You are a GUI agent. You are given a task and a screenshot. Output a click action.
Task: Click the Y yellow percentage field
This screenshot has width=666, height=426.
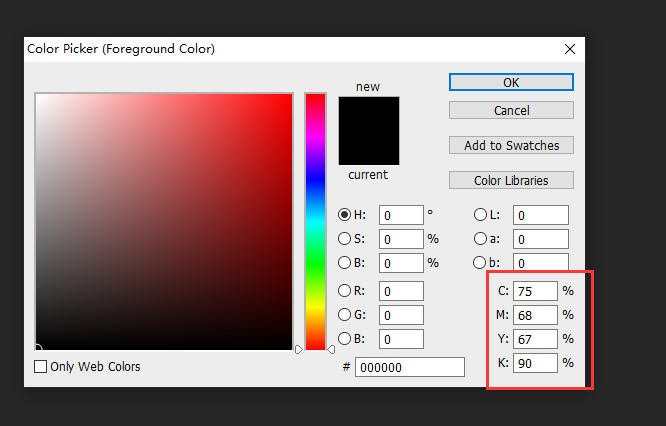point(535,339)
